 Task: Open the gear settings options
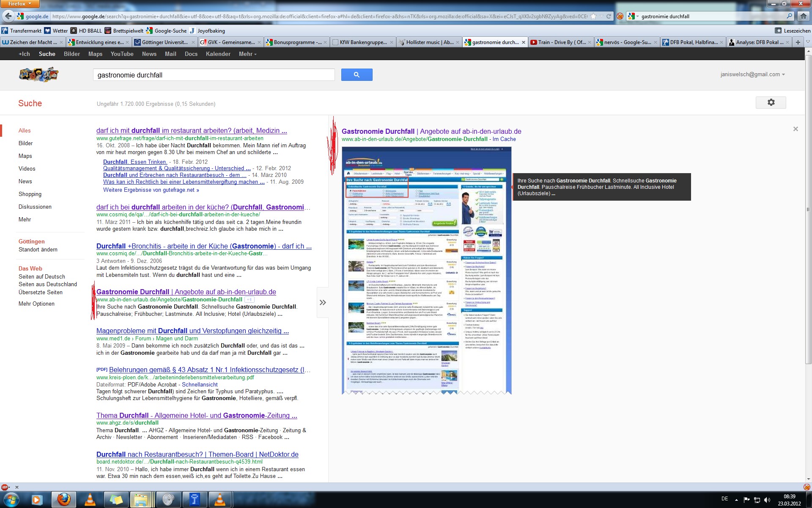771,102
